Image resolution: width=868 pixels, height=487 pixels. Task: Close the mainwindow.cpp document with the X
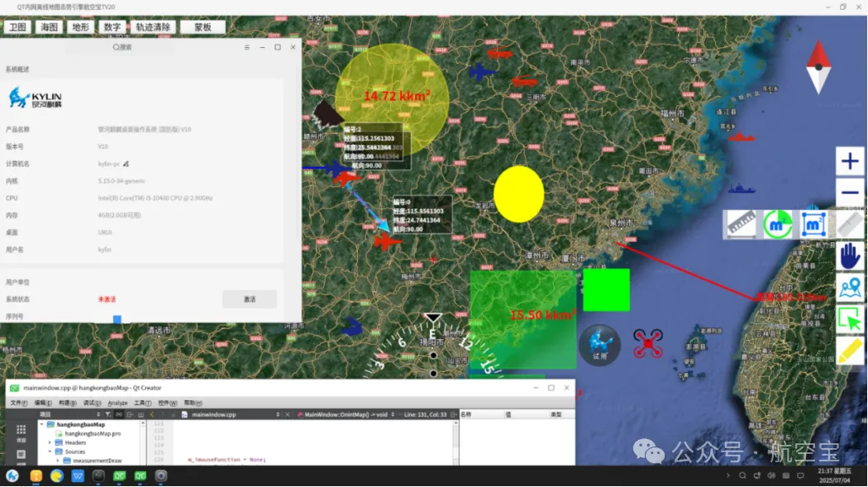click(x=288, y=414)
